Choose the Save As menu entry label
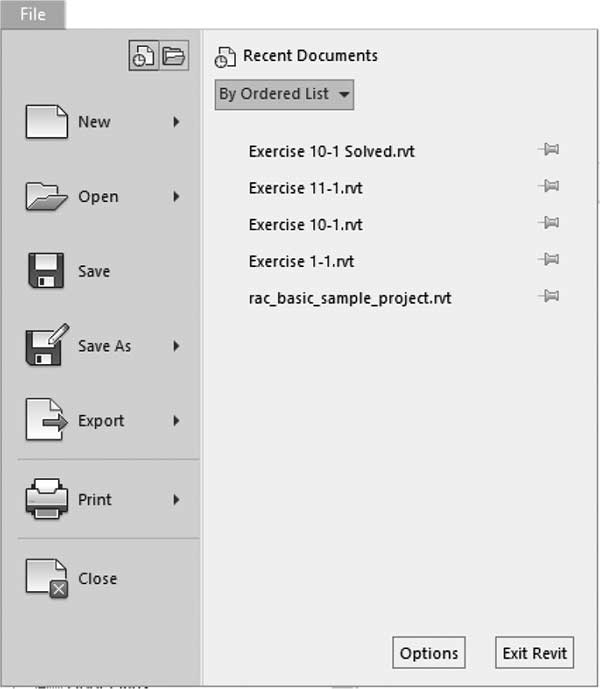The height and width of the screenshot is (689, 600). pos(105,346)
